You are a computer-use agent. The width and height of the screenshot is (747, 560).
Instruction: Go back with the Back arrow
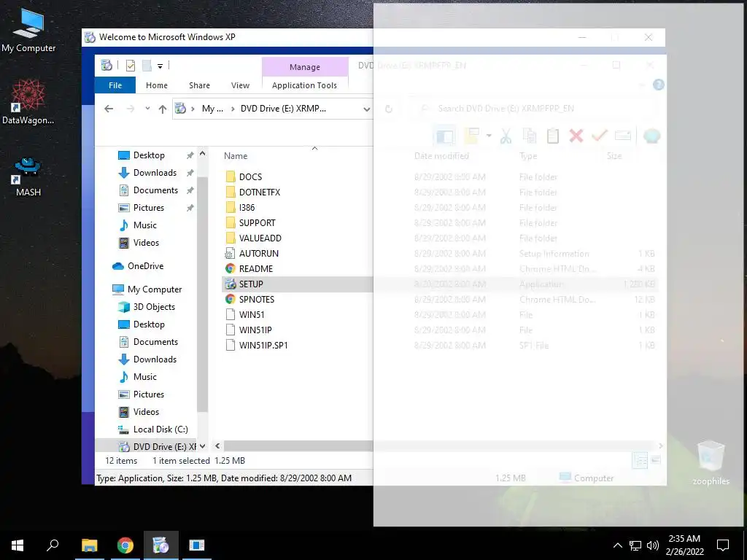click(x=109, y=109)
